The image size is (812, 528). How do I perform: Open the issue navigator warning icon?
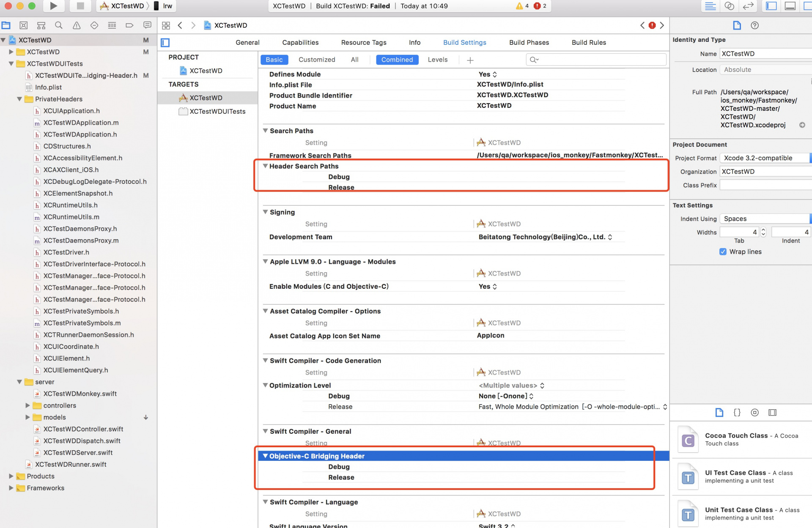click(77, 25)
